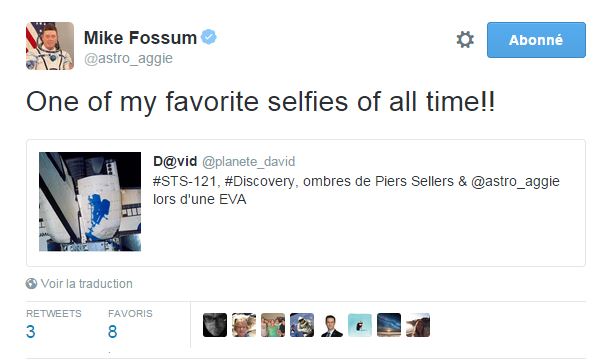612x361 pixels.
Task: Open the light blue penguin avatar
Action: click(360, 325)
